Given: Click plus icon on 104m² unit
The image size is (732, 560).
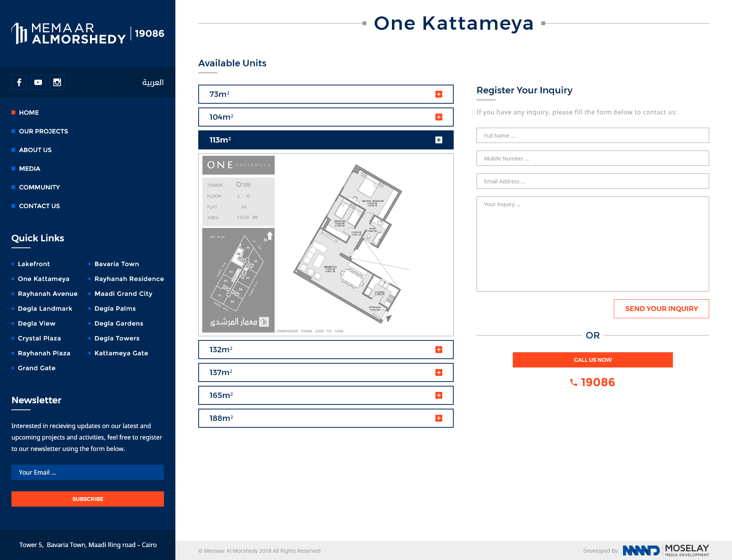Looking at the screenshot, I should coord(439,117).
